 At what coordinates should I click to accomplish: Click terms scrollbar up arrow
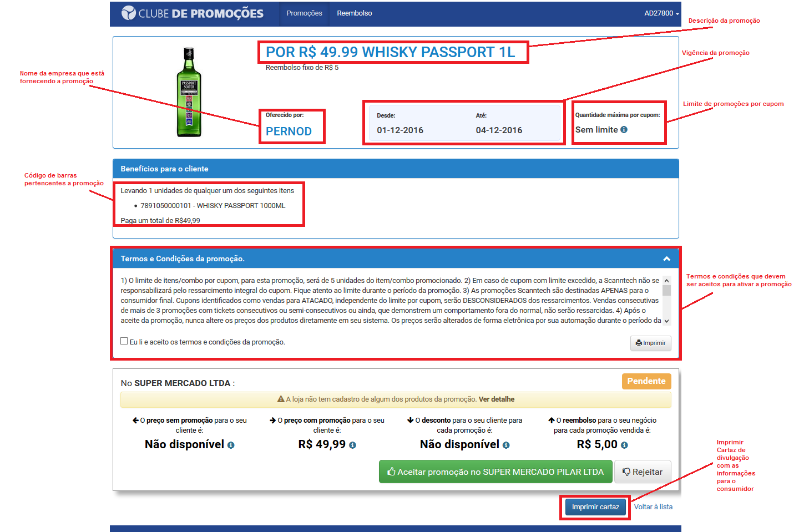point(667,281)
